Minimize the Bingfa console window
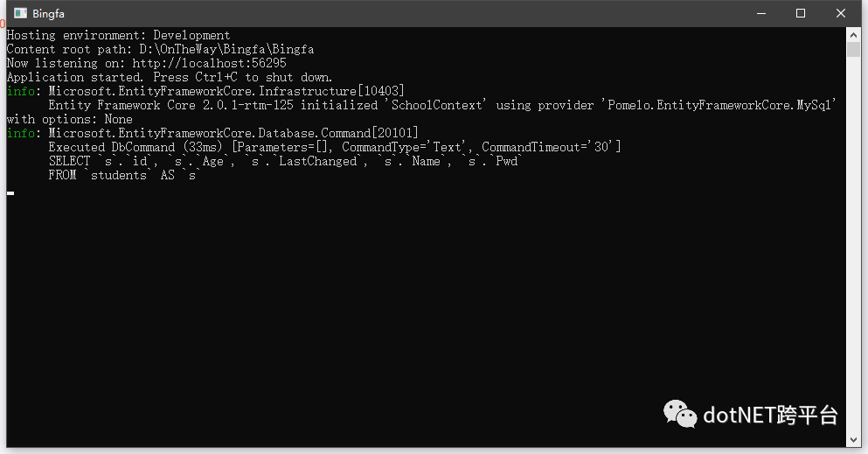This screenshot has height=454, width=868. coord(761,13)
